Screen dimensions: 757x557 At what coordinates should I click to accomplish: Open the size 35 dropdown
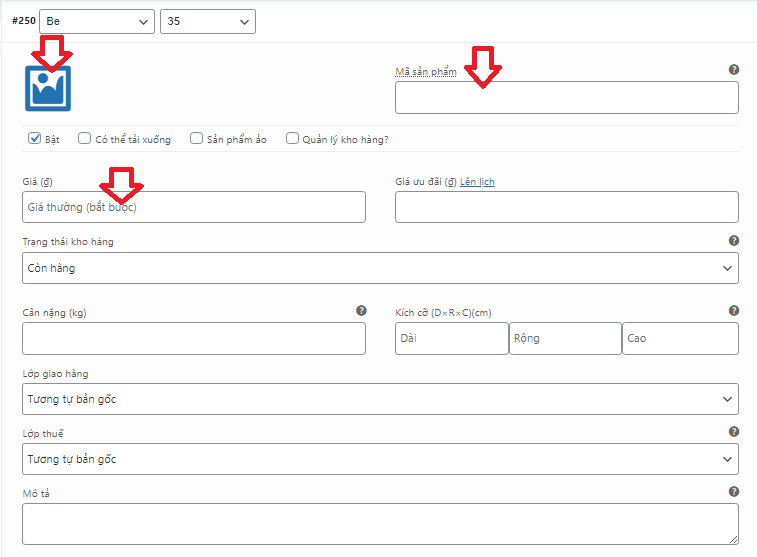(207, 21)
